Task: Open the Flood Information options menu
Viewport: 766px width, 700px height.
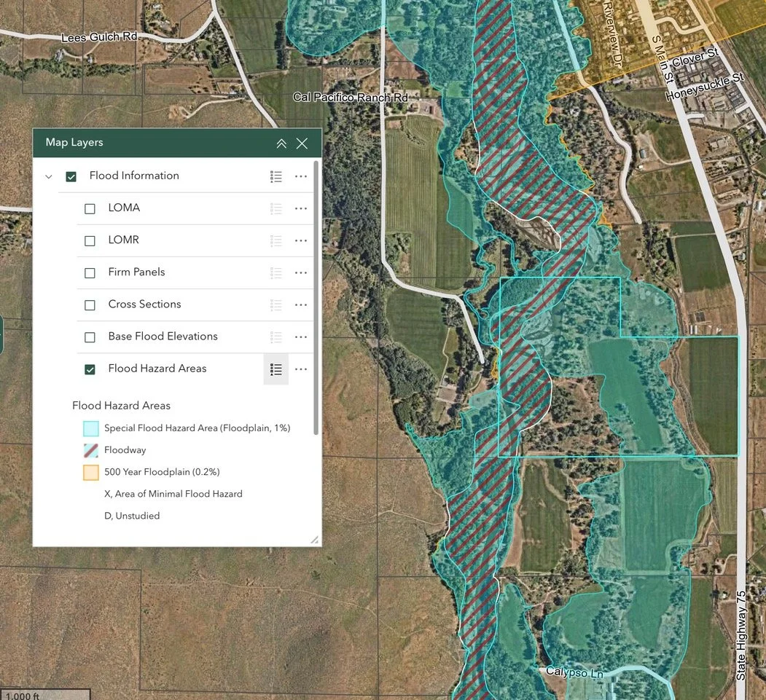Action: (x=301, y=176)
